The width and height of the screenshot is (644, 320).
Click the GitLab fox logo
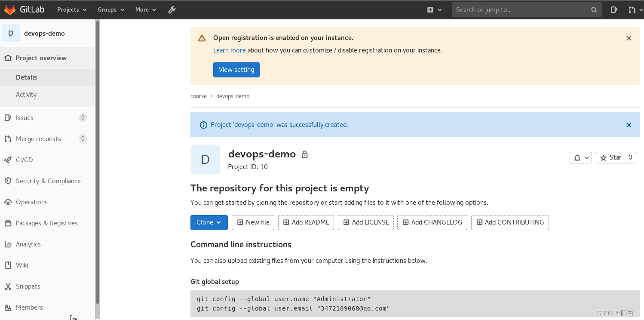(x=10, y=9)
